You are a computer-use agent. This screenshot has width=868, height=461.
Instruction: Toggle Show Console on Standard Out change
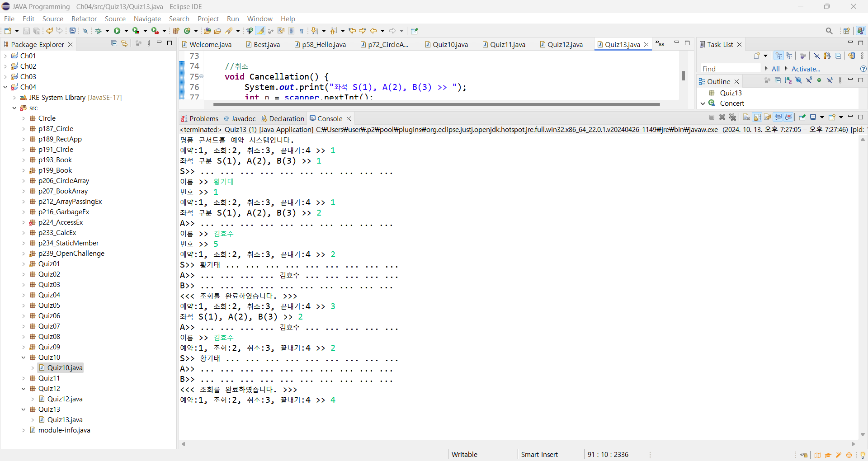coord(778,117)
